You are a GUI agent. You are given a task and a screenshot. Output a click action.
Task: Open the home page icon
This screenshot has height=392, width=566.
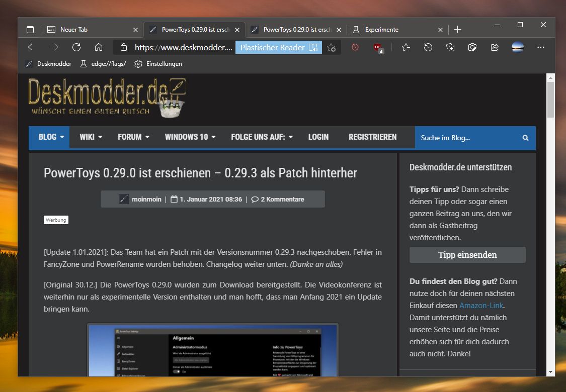coord(99,47)
